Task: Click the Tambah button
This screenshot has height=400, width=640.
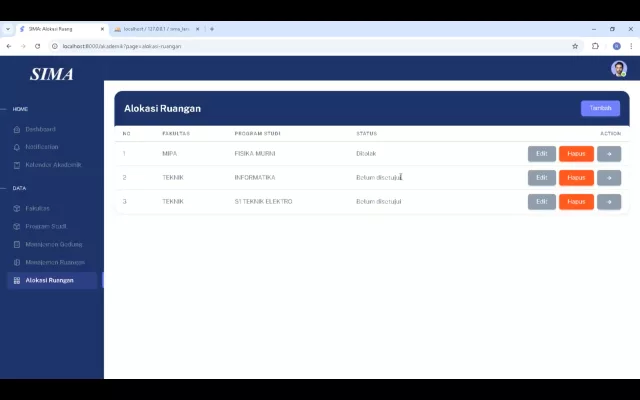Action: 600,108
